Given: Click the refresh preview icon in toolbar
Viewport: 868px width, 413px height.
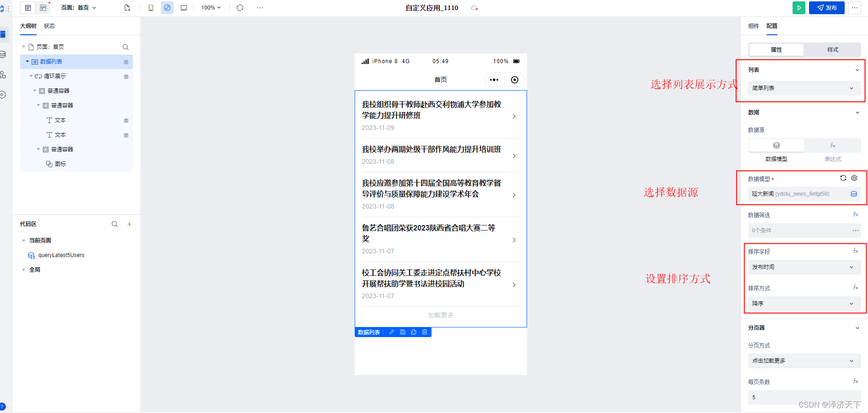Looking at the screenshot, I should coord(240,8).
